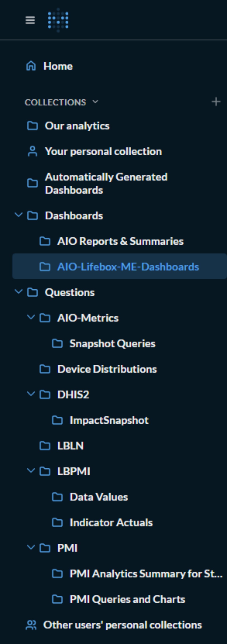Viewport: 227px width, 644px height.
Task: Click the folder icon beside ImpactSnapshot
Action: pyautogui.click(x=58, y=420)
